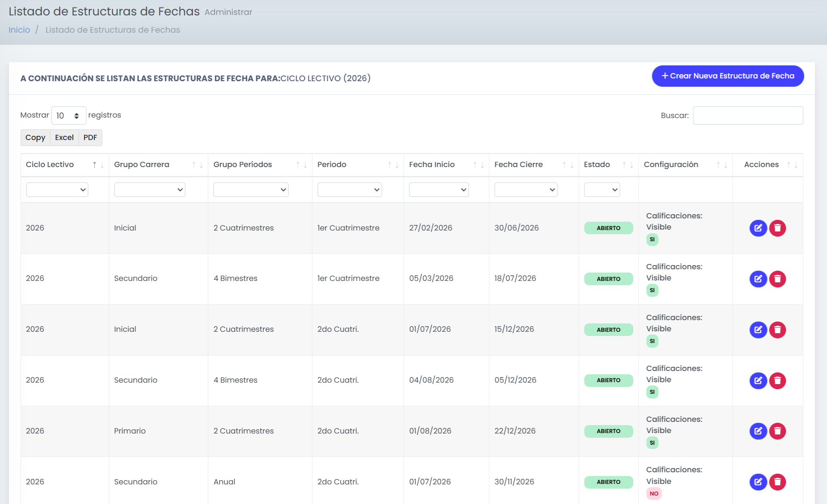Delete the Inicial 2do Cuatri. row
This screenshot has width=827, height=504.
coord(778,330)
